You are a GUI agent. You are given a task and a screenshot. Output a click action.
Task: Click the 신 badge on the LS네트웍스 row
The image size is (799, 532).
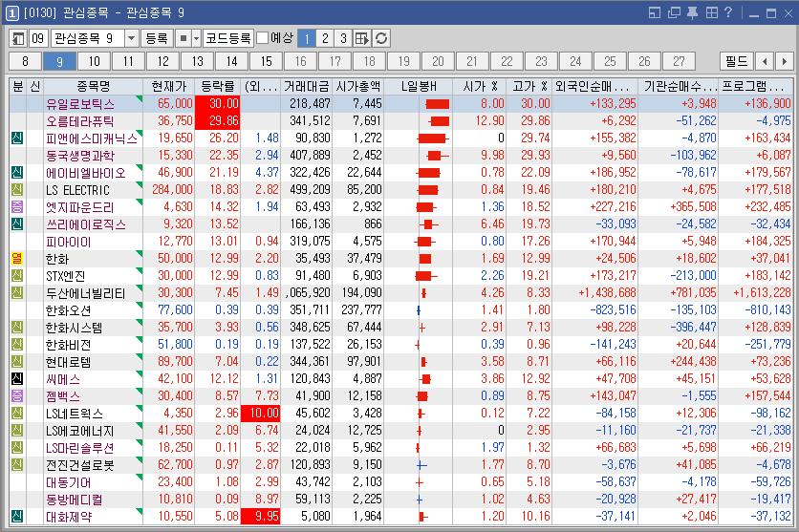pyautogui.click(x=17, y=413)
